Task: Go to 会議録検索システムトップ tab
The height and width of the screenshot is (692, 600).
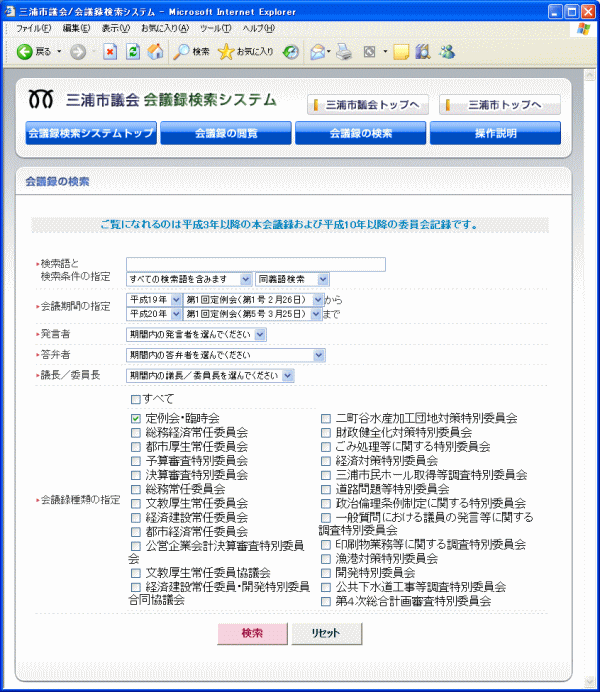Action: [91, 133]
